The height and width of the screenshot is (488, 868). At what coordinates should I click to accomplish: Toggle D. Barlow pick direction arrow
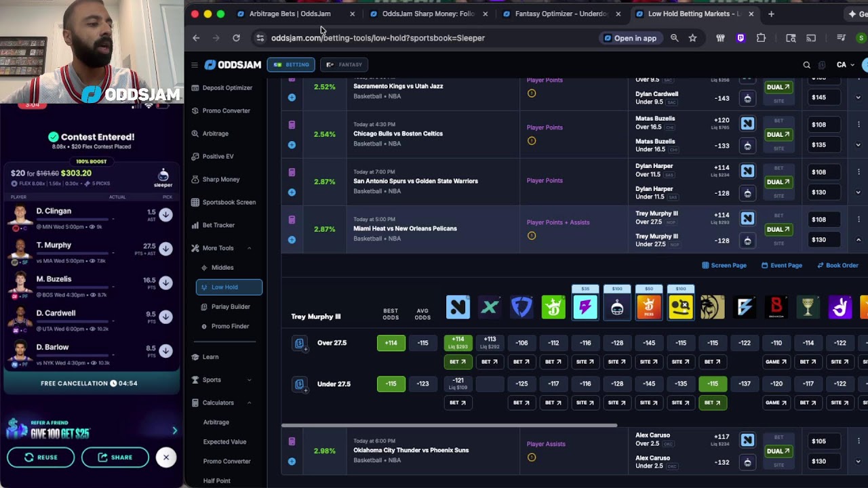pyautogui.click(x=165, y=350)
